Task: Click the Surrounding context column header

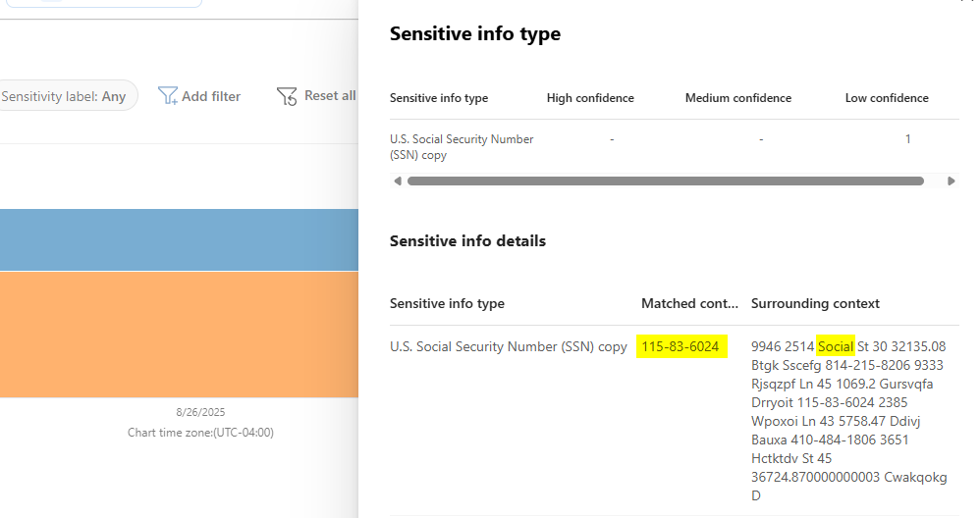Action: [x=815, y=303]
